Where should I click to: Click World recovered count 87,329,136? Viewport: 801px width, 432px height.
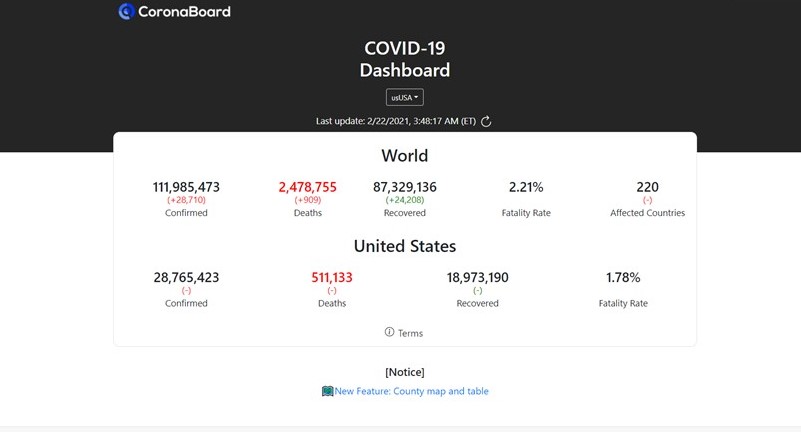404,187
